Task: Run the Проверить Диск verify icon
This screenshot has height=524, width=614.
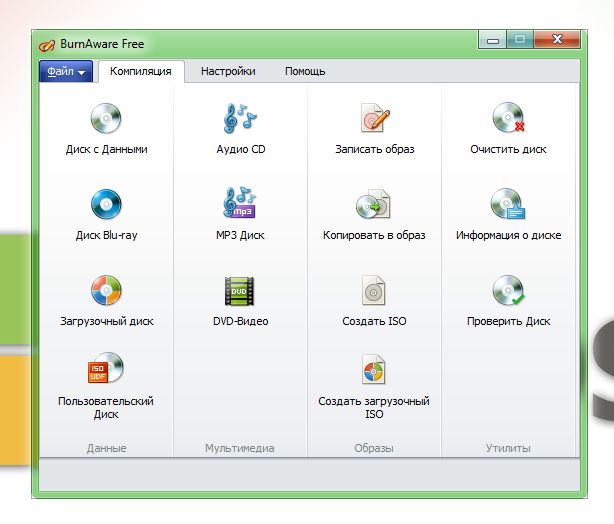Action: pyautogui.click(x=508, y=291)
